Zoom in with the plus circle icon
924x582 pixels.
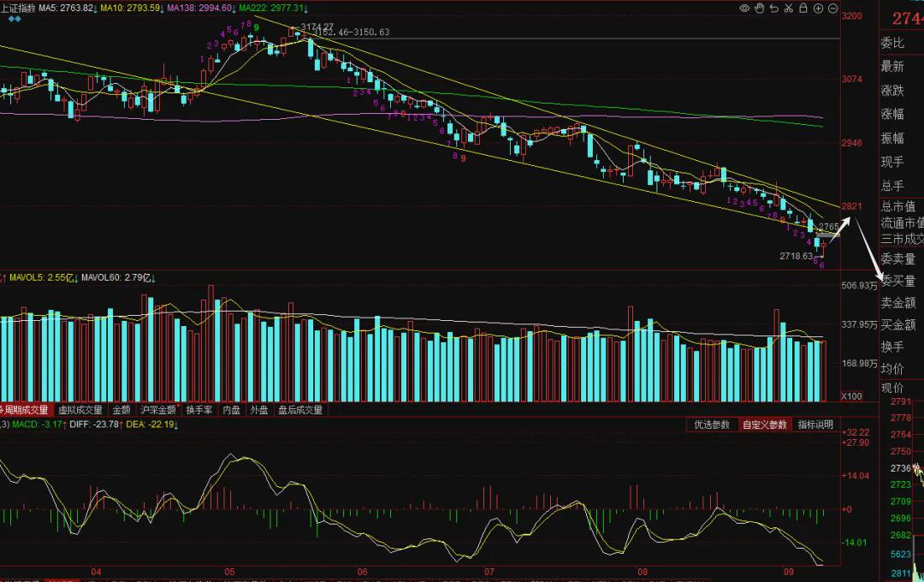818,9
